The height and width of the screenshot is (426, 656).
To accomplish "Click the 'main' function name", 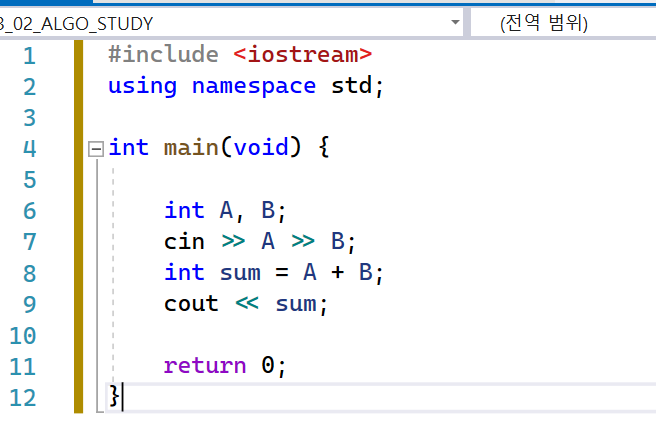I will point(191,147).
